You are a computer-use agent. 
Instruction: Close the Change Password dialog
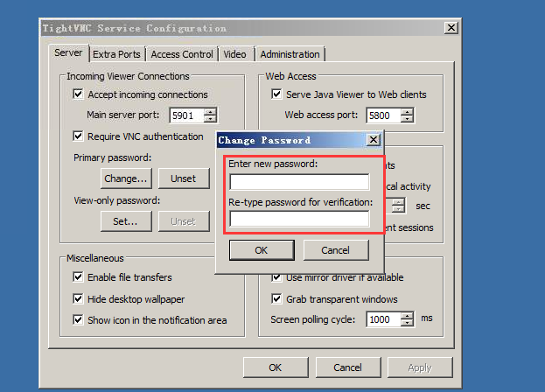(x=374, y=140)
